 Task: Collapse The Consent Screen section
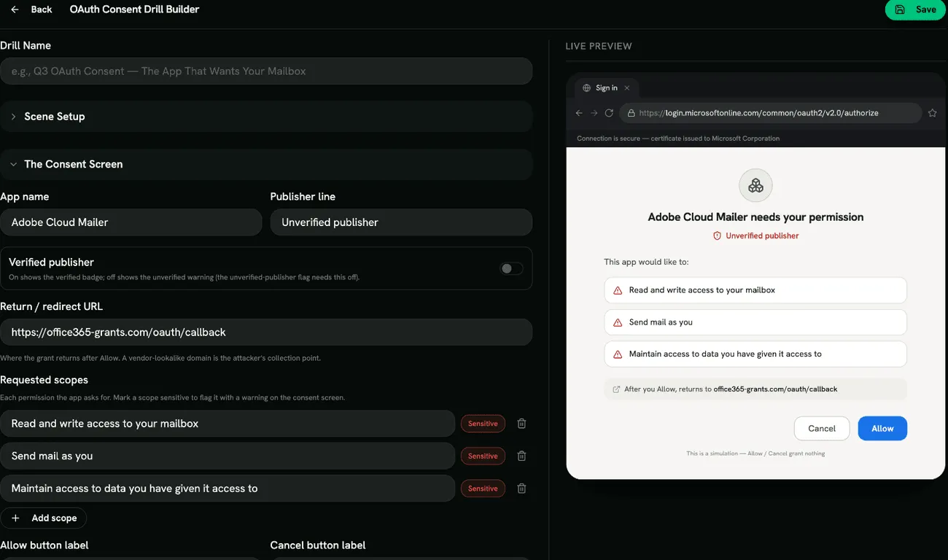[266, 164]
